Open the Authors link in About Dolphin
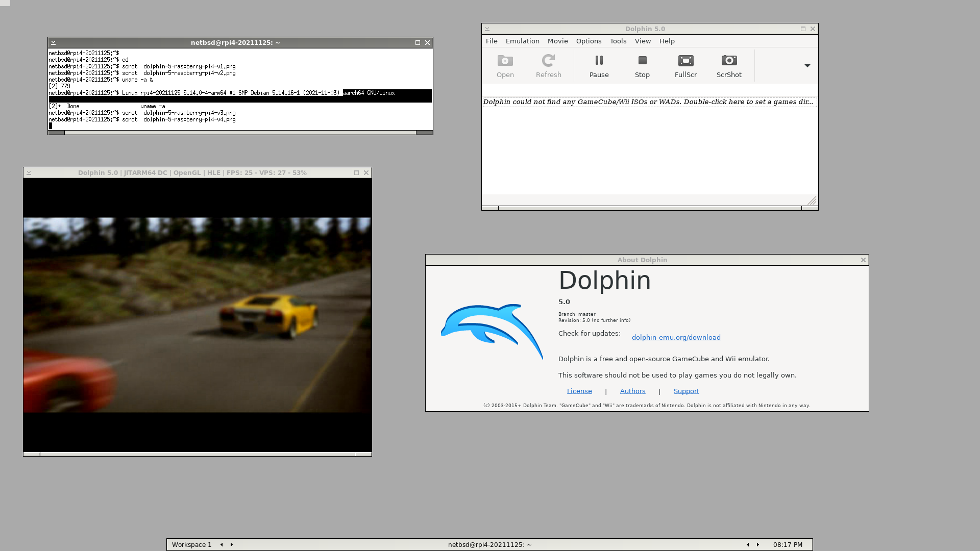This screenshot has height=551, width=980. point(632,391)
